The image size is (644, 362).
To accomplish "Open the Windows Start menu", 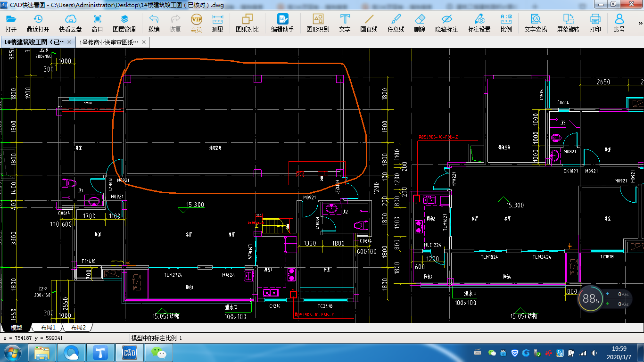I will [13, 352].
